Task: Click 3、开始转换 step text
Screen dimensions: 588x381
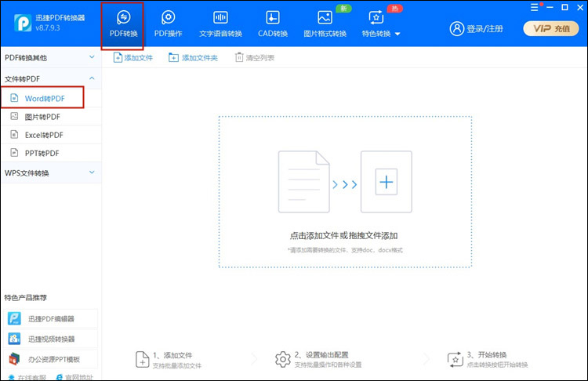Action: coord(487,355)
